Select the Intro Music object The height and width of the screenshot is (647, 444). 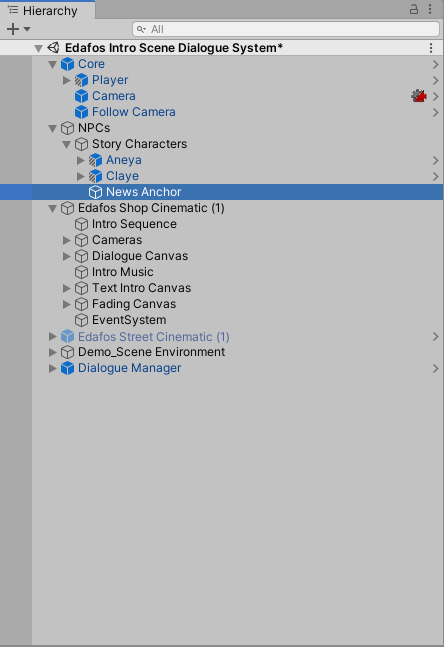123,272
